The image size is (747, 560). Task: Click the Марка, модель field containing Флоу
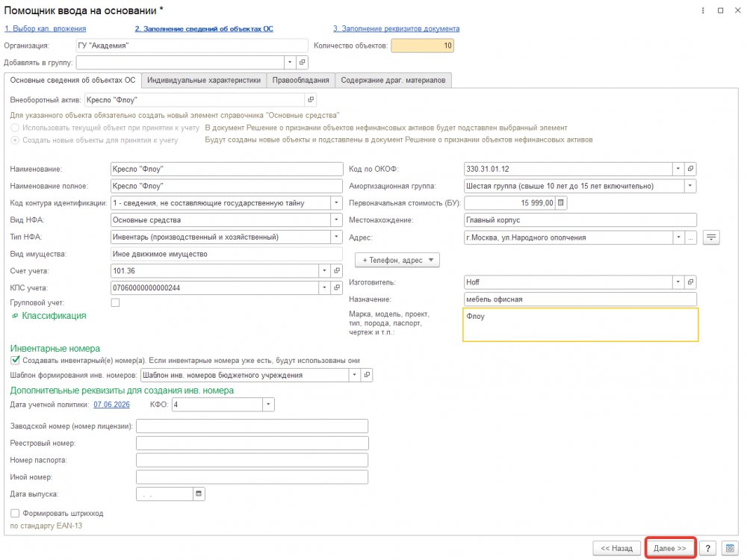[x=580, y=325]
